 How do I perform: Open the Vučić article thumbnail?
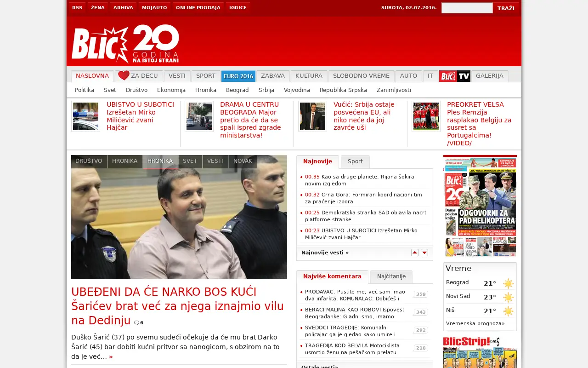tap(312, 116)
